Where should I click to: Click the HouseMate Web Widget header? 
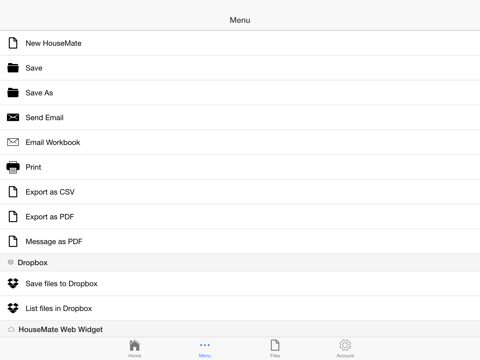[x=240, y=329]
